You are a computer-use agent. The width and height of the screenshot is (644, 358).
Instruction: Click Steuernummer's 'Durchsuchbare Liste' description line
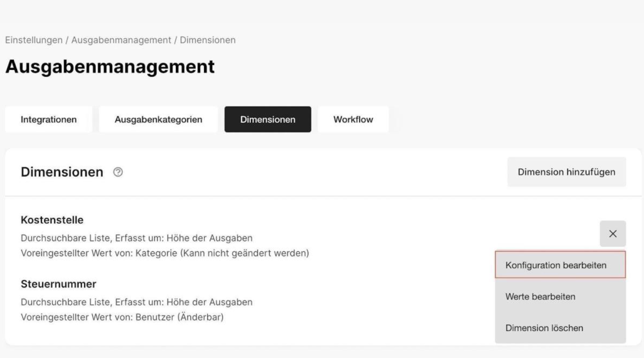(136, 302)
